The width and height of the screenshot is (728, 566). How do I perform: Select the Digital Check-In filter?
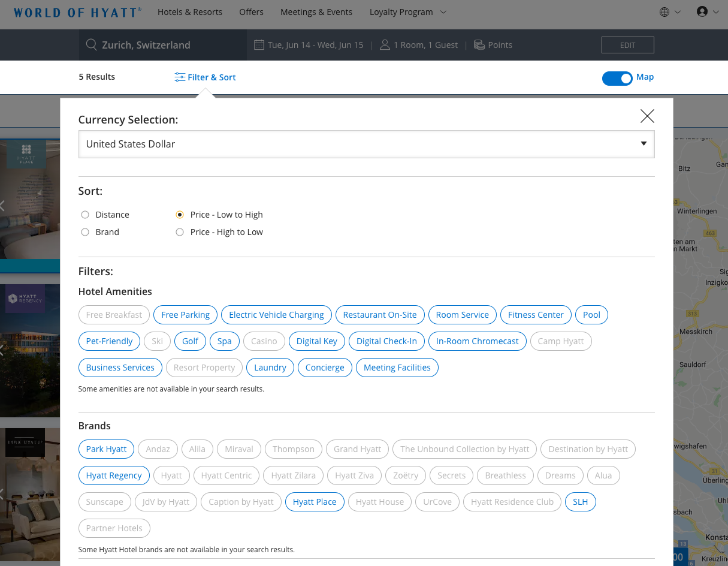coord(386,341)
